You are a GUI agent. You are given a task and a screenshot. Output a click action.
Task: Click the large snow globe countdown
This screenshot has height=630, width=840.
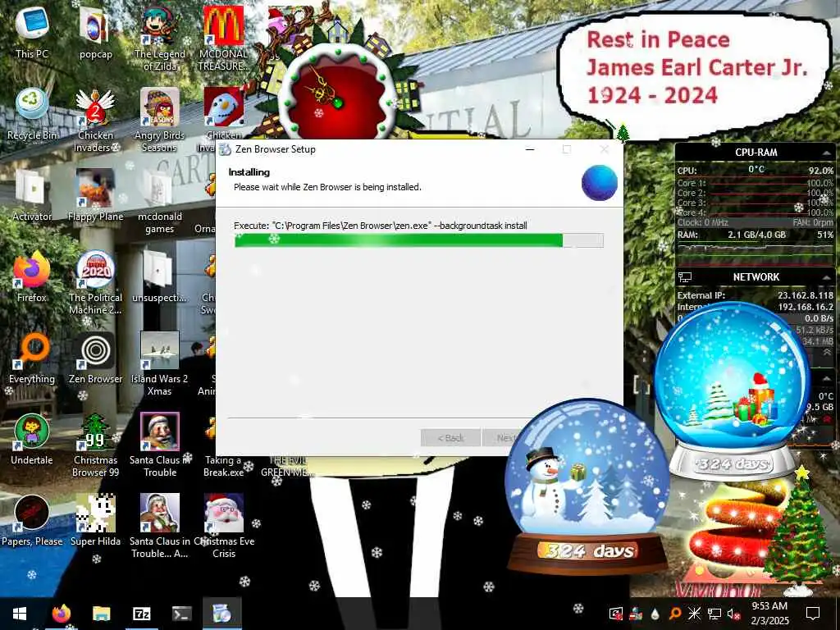733,391
